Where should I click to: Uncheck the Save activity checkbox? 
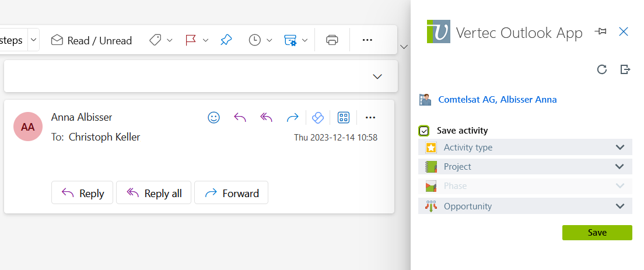pos(424,131)
